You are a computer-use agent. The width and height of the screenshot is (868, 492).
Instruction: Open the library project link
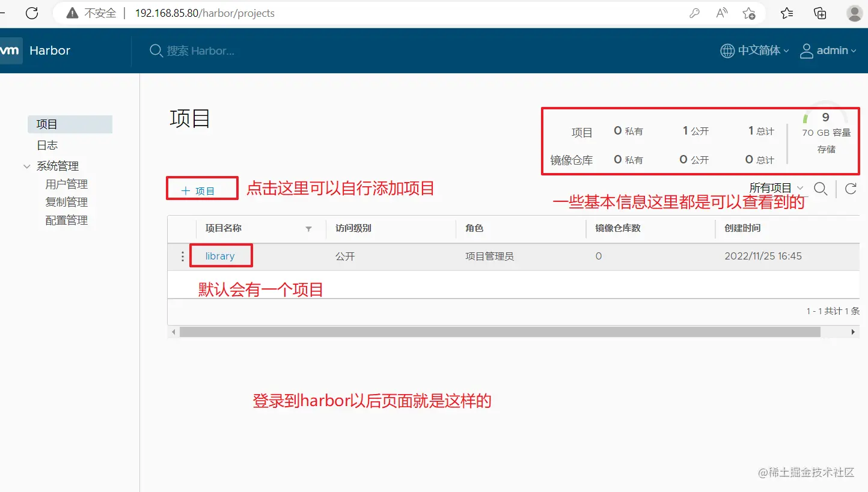(220, 256)
